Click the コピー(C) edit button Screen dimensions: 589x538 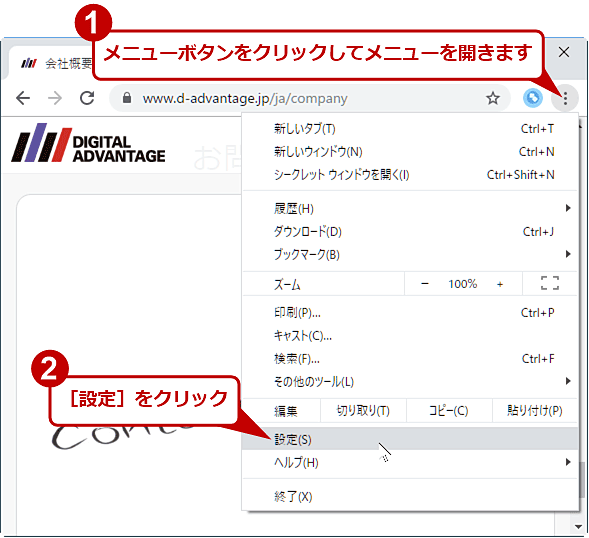(449, 411)
